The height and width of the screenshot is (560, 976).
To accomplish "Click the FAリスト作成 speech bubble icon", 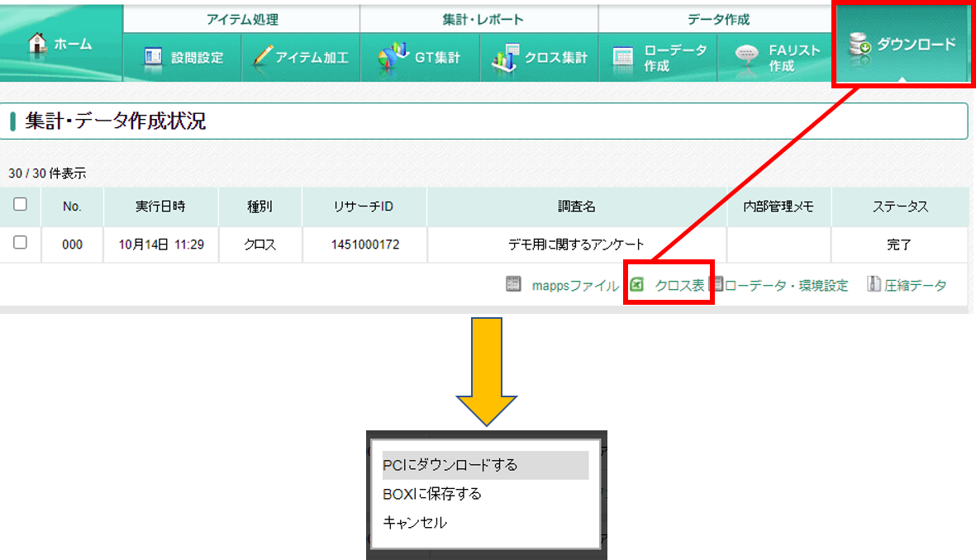I will point(746,55).
